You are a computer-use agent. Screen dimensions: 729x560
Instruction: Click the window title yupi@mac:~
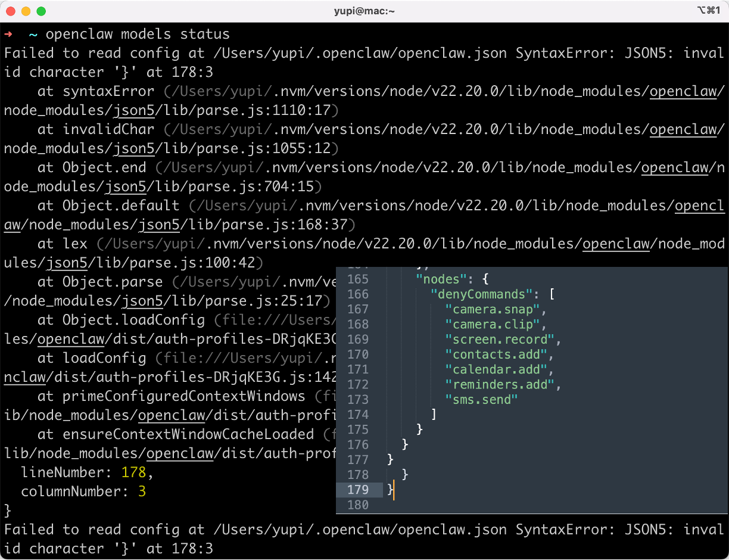tap(364, 11)
